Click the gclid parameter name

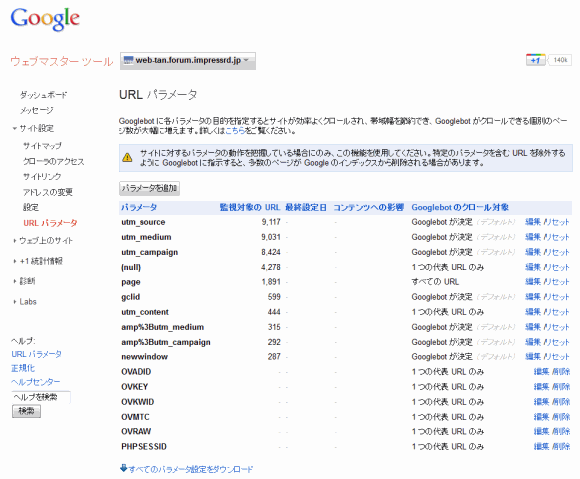[x=131, y=297]
